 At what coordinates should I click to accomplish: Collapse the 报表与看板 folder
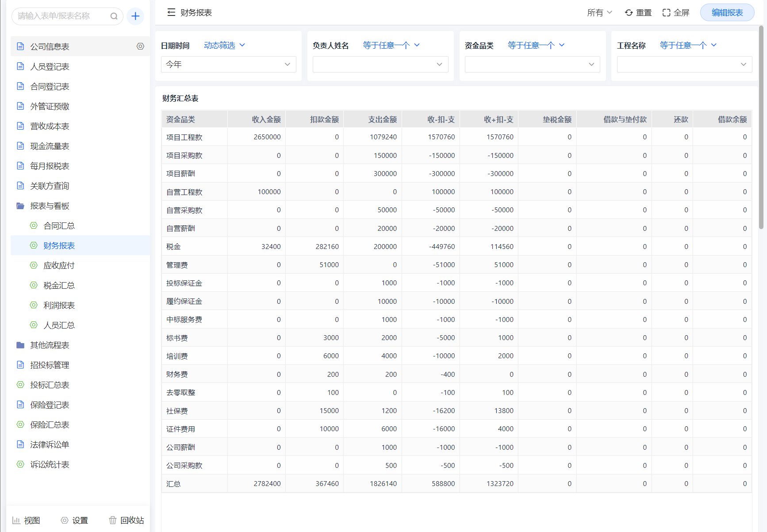[x=50, y=206]
